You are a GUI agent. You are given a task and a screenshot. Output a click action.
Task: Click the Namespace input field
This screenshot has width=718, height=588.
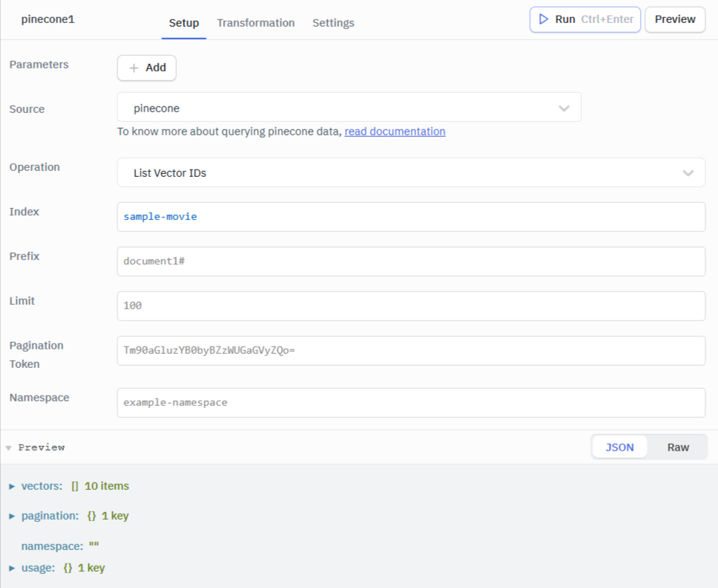click(411, 403)
